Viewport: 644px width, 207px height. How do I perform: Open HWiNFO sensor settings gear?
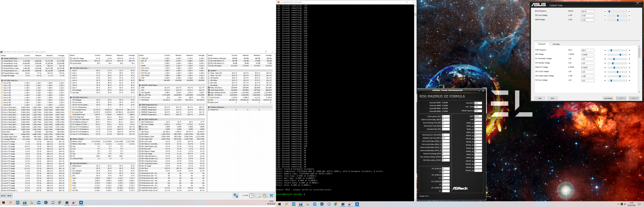(x=265, y=196)
